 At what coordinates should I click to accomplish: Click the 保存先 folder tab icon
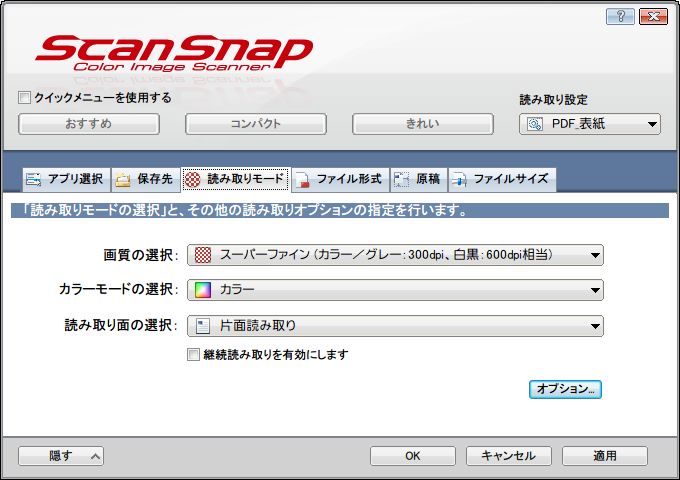pyautogui.click(x=123, y=180)
